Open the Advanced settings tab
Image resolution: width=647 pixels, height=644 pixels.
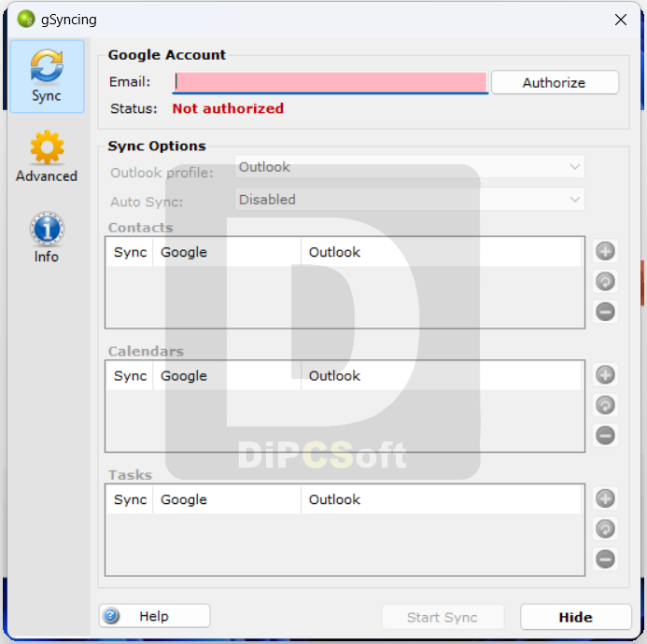click(x=47, y=157)
